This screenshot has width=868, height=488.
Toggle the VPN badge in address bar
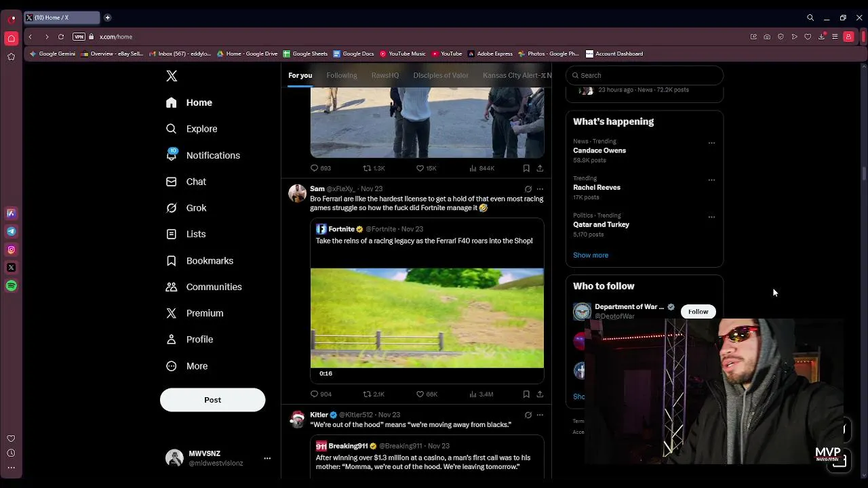point(79,37)
